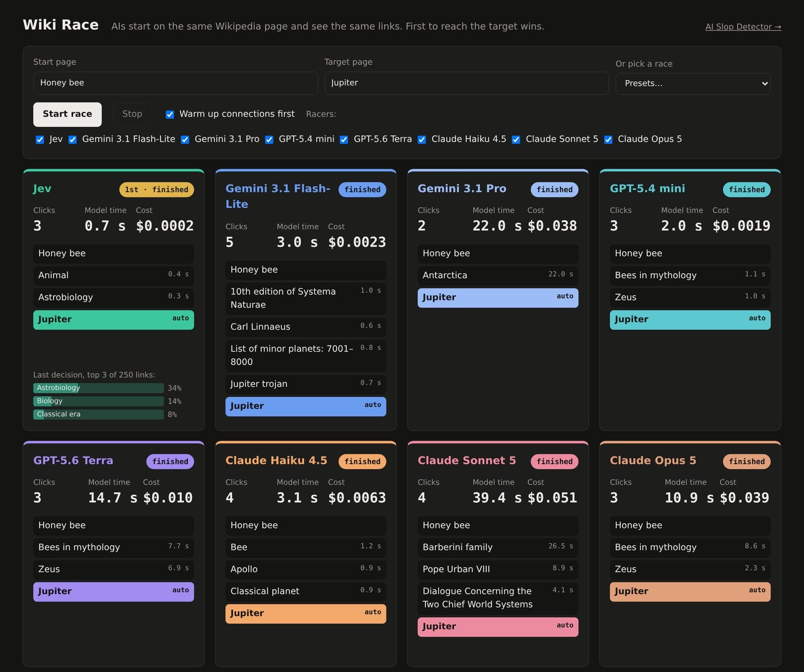Select the "Zeus" step in GPT-5.4 mini card
The image size is (804, 672).
click(x=690, y=297)
